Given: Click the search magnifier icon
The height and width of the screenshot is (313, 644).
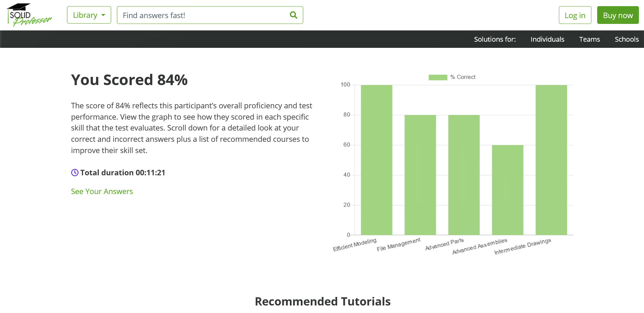Looking at the screenshot, I should tap(293, 15).
